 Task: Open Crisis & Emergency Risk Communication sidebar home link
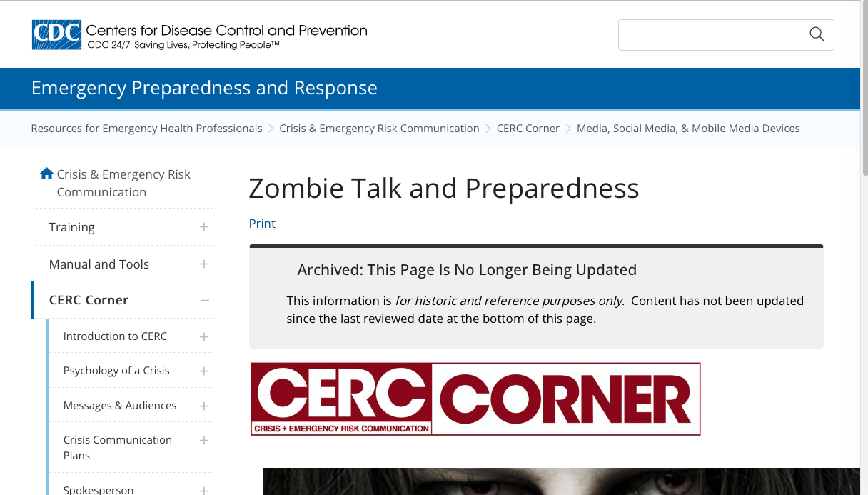click(123, 183)
